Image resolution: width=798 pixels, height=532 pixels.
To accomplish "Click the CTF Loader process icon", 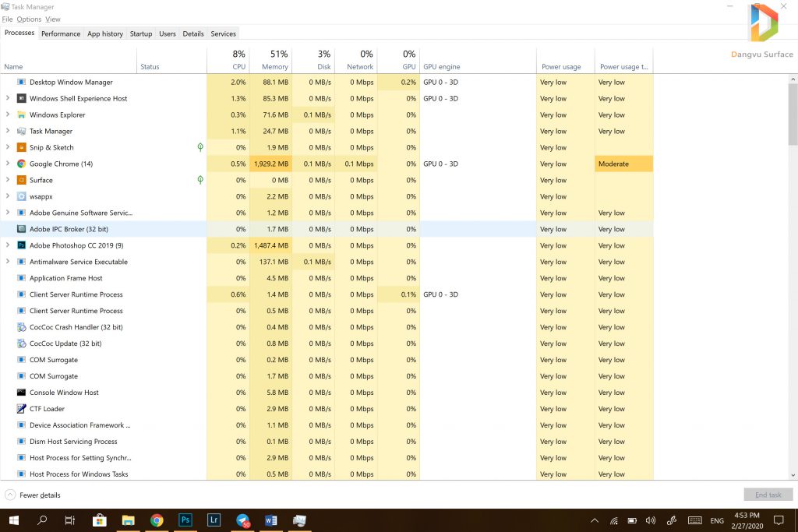I will [22, 409].
